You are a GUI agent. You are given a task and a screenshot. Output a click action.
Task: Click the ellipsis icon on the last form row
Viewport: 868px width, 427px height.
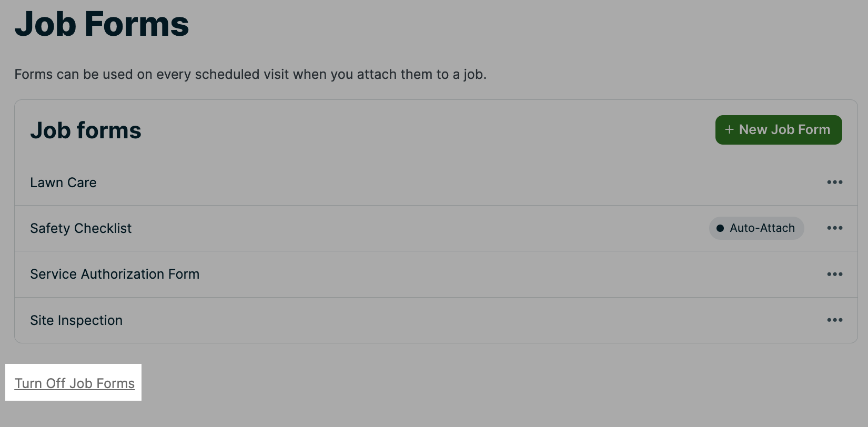point(835,320)
